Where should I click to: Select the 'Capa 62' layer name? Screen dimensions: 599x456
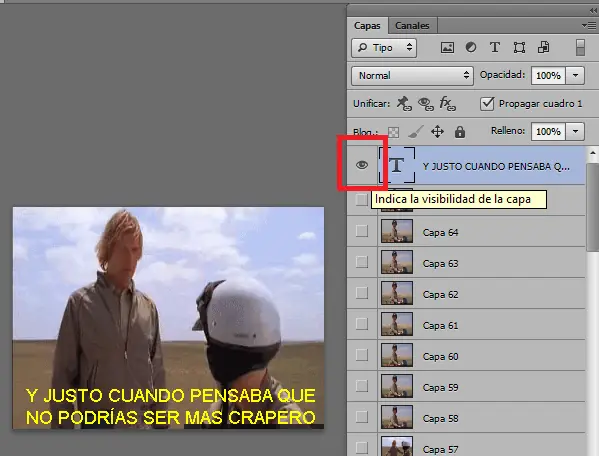pos(440,294)
